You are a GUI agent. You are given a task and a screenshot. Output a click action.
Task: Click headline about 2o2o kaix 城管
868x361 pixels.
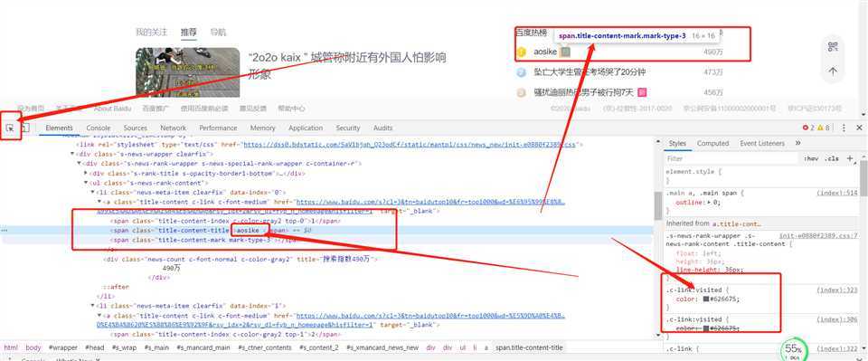tap(347, 65)
